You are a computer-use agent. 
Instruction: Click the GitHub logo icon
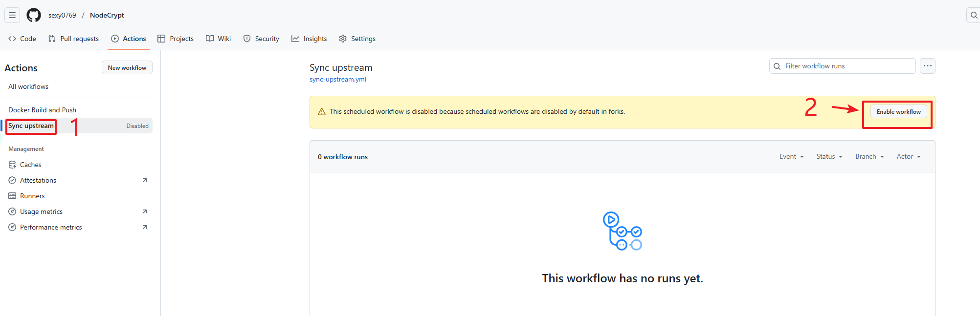click(34, 15)
